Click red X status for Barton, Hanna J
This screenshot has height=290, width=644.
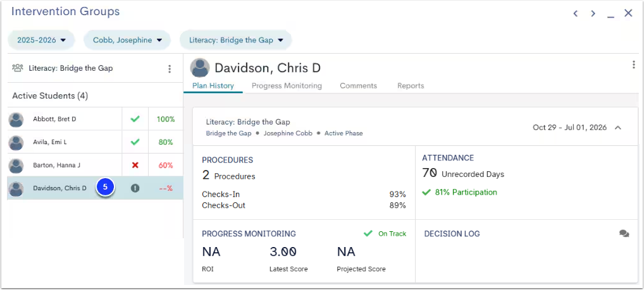(135, 166)
